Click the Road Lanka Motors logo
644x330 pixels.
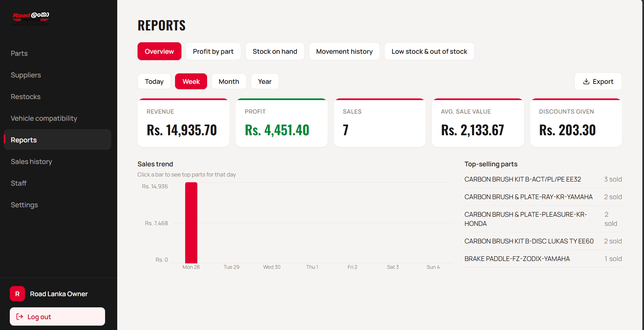click(31, 19)
